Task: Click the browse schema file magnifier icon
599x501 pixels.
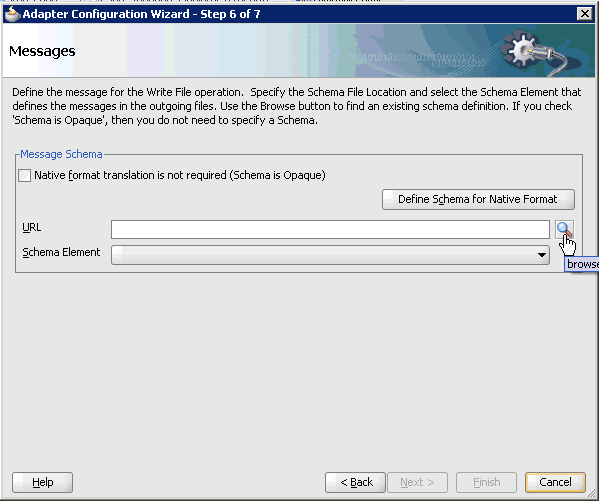Action: 564,230
